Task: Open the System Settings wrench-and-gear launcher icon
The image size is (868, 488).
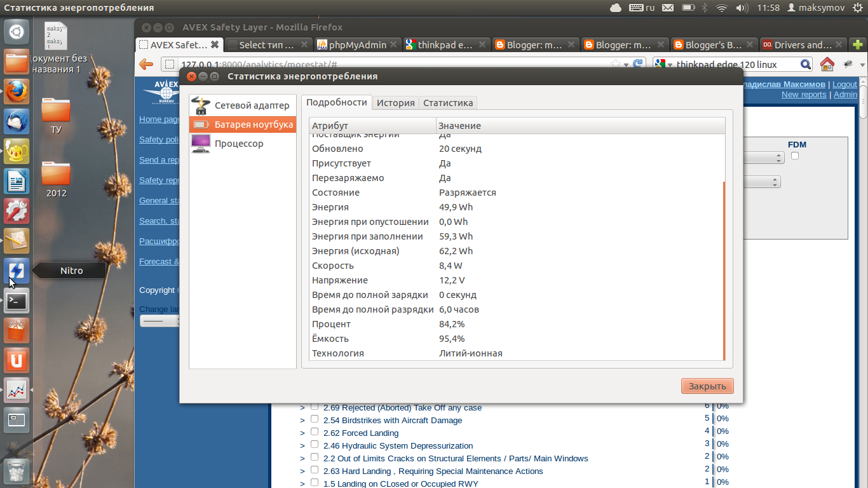Action: (x=17, y=211)
